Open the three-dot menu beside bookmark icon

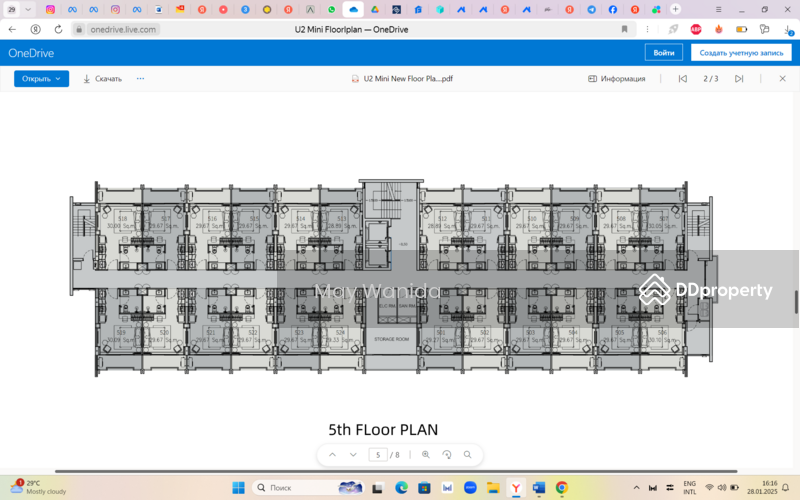tap(647, 30)
